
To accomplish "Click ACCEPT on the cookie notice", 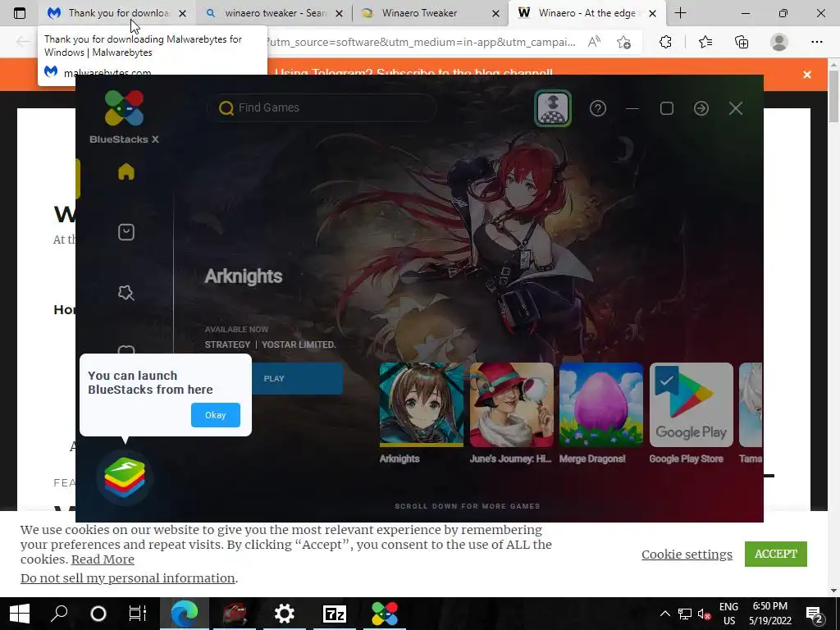I will pos(776,554).
